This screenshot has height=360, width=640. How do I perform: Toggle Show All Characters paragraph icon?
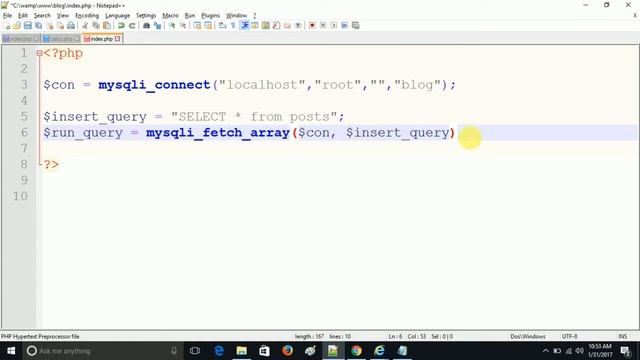tap(233, 26)
